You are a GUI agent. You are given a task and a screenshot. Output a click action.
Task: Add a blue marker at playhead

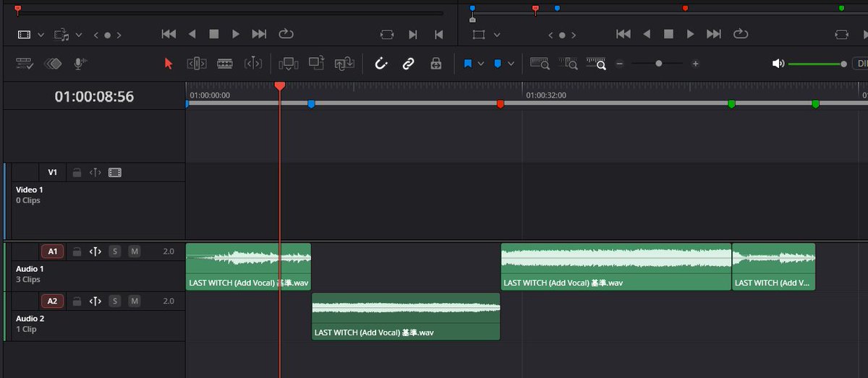pyautogui.click(x=498, y=64)
